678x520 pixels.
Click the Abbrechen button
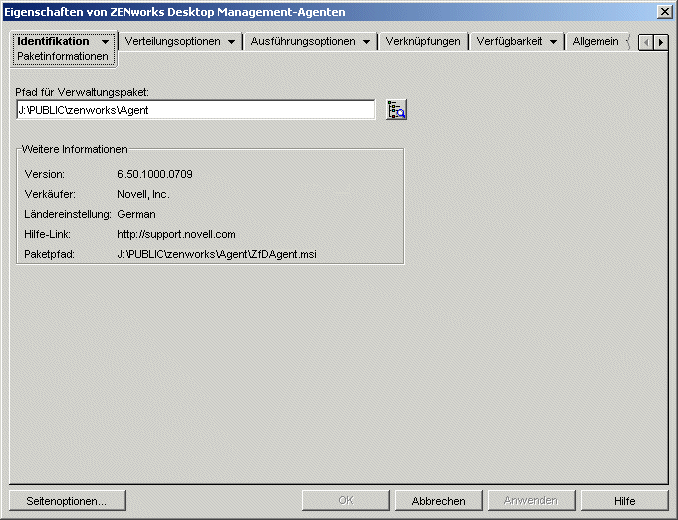[x=438, y=501]
